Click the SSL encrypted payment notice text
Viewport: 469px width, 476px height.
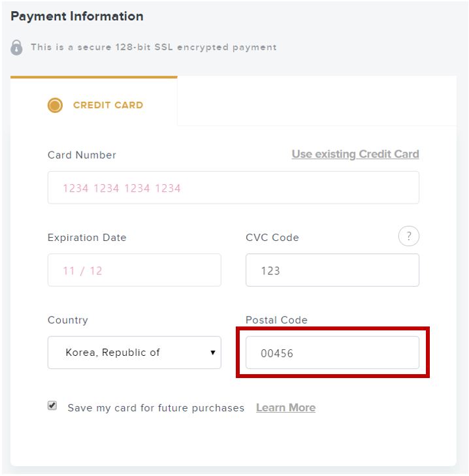[x=154, y=48]
